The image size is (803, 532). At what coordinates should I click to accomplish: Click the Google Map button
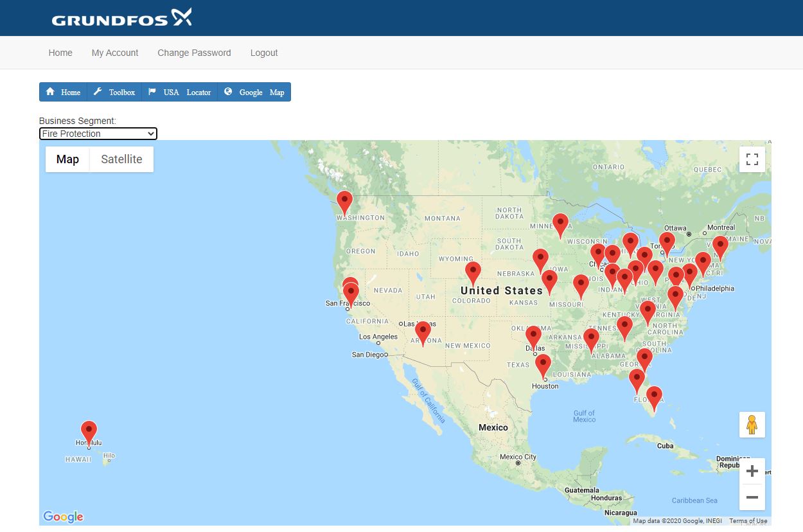tap(254, 92)
